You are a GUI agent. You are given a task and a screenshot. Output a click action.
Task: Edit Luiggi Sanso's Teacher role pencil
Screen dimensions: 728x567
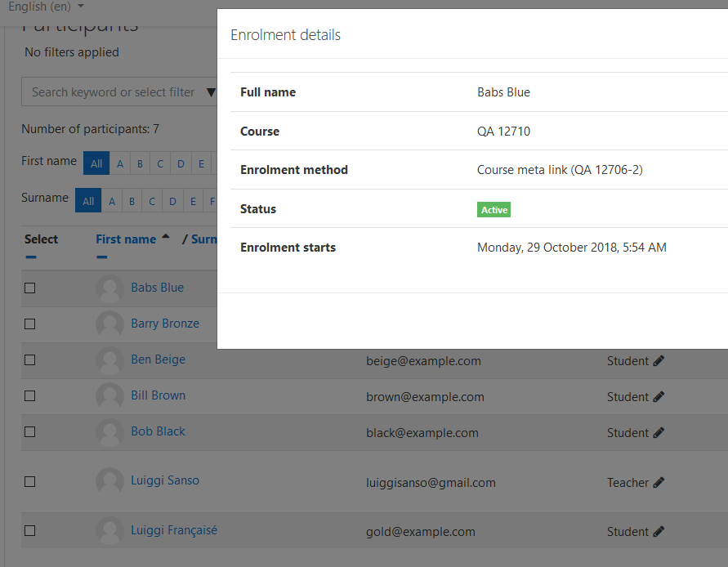click(x=659, y=483)
